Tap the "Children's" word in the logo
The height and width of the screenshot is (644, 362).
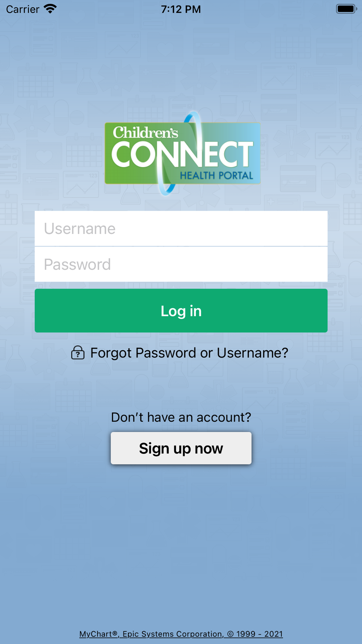tap(146, 132)
